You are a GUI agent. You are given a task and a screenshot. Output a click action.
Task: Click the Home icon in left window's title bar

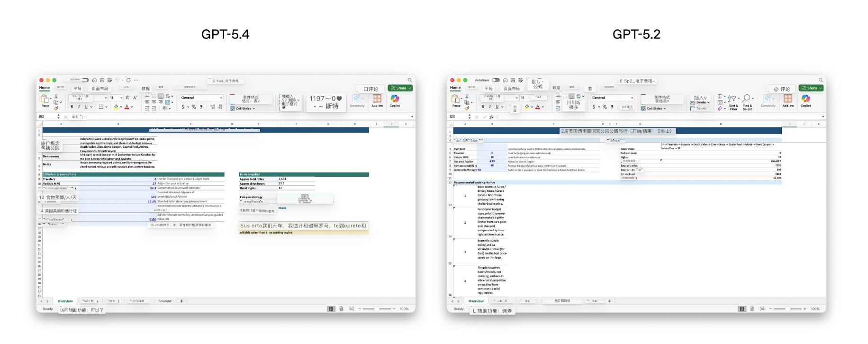tap(94, 80)
